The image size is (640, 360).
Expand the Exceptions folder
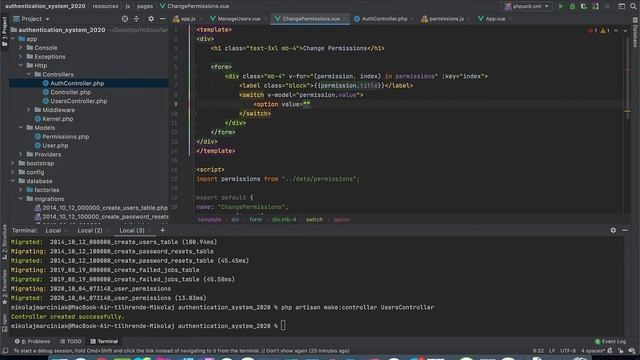point(21,57)
